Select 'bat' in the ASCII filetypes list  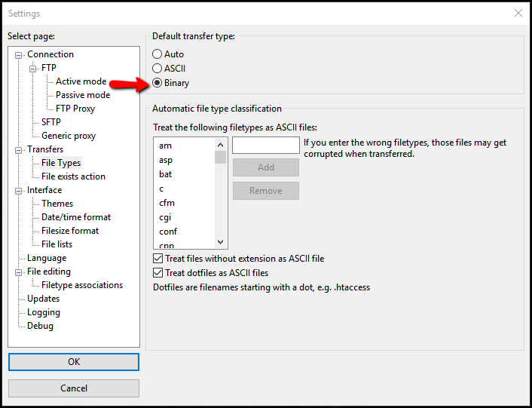click(166, 174)
